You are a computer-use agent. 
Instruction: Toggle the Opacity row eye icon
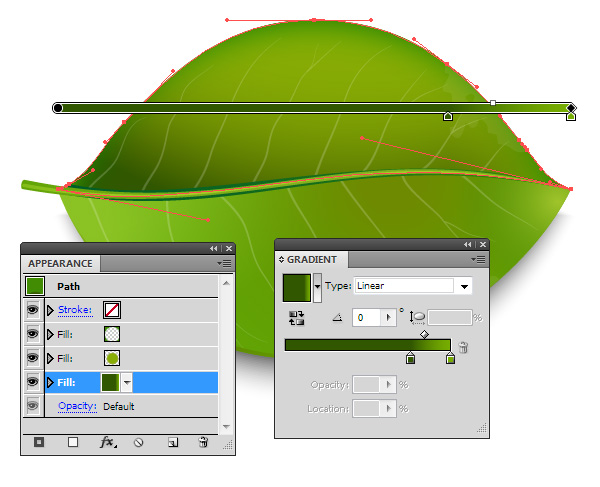33,406
